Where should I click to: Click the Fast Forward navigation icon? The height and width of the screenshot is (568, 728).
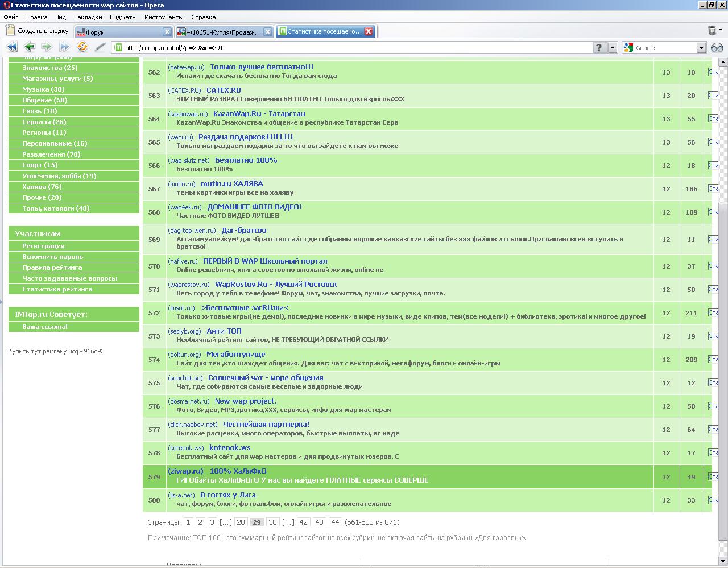[x=64, y=47]
